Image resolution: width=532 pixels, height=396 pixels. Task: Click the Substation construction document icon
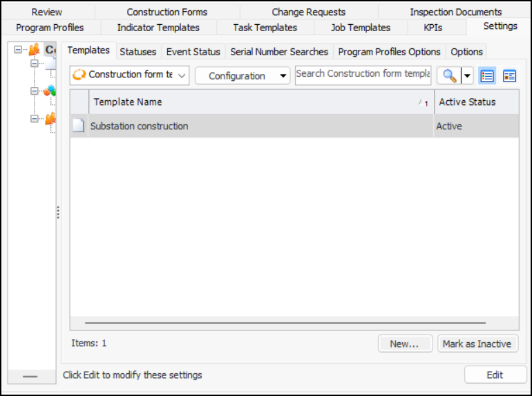coord(79,126)
